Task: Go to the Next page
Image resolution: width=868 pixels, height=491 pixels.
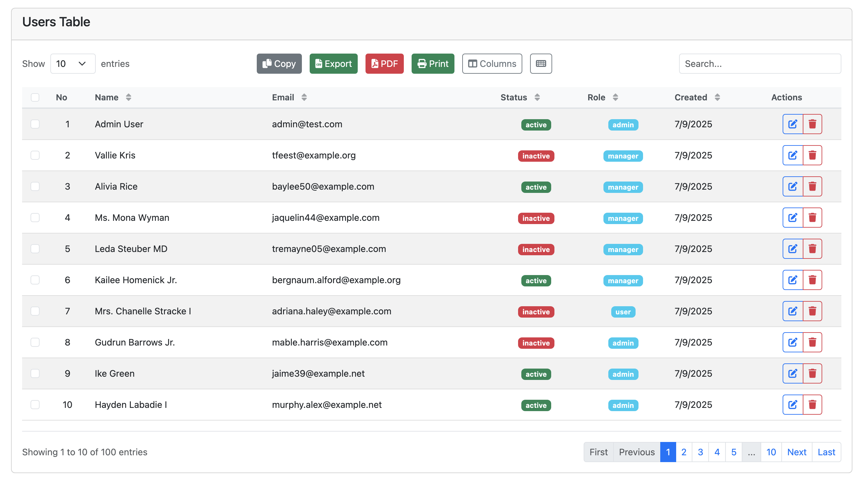Action: click(x=797, y=452)
